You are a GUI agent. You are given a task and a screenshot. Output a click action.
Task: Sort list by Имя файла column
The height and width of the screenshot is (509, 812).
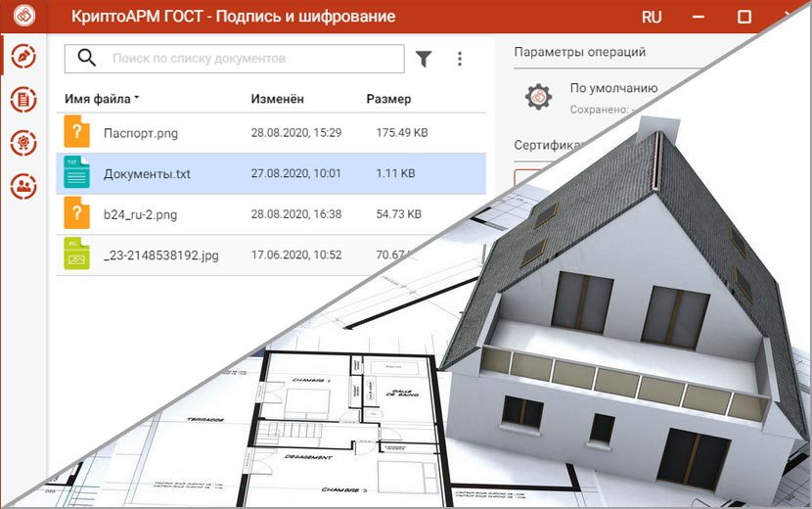[102, 99]
